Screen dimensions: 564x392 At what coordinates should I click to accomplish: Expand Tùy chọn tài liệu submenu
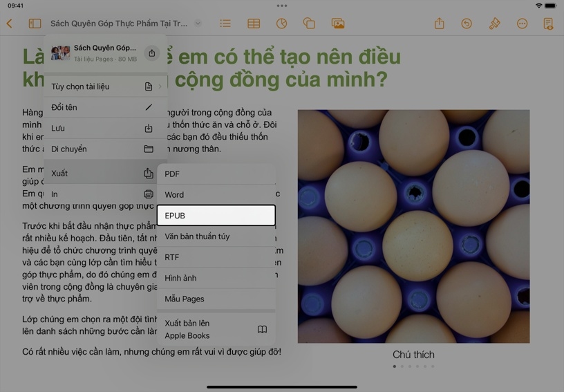(x=105, y=86)
